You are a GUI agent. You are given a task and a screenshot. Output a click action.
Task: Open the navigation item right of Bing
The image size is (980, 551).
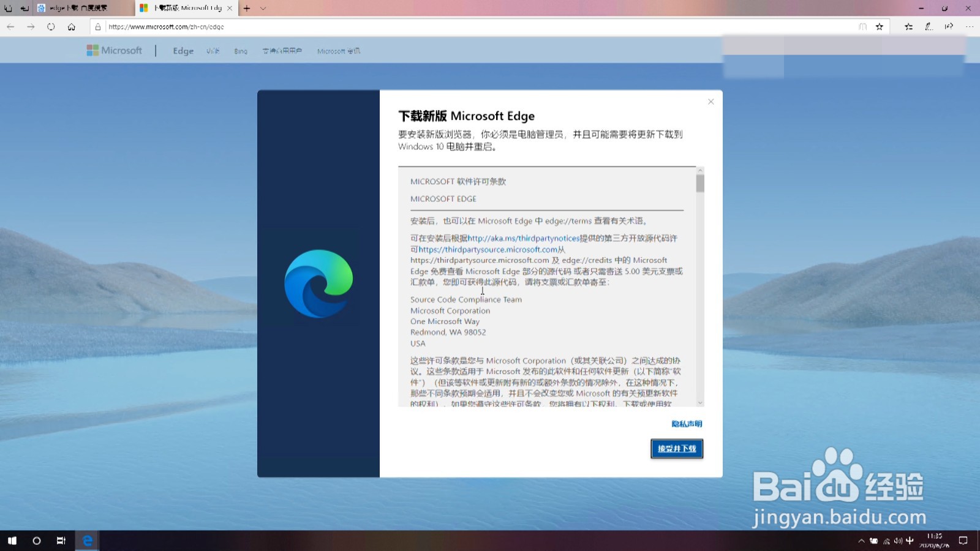[x=282, y=51]
